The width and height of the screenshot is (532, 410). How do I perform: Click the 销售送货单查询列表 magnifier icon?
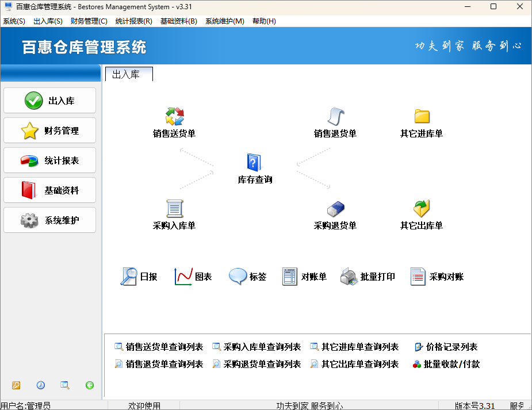click(x=118, y=347)
